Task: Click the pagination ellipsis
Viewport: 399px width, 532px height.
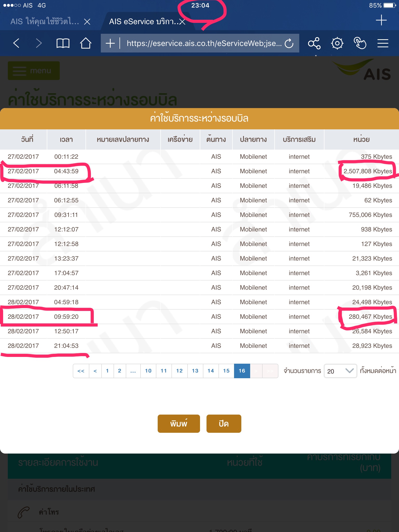Action: [133, 371]
